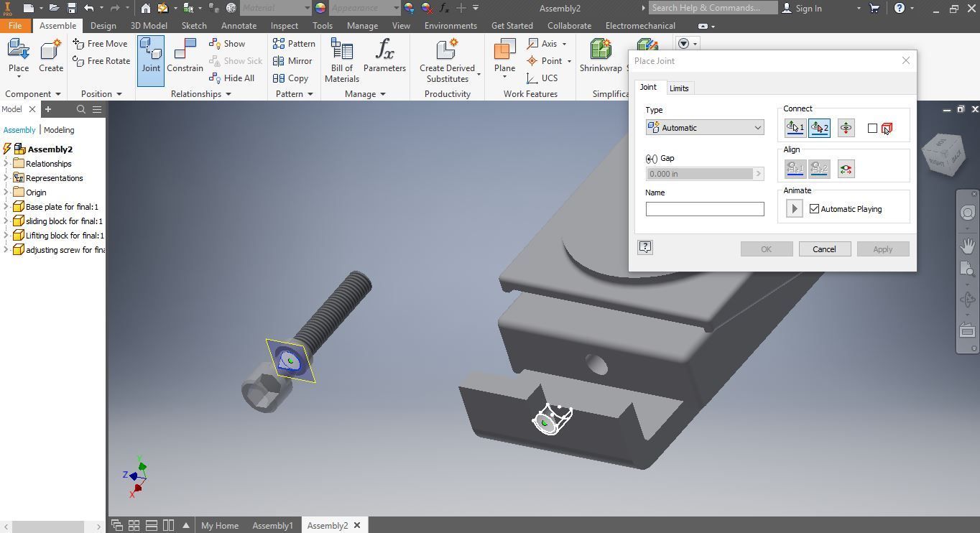Open the 3D Model ribbon tab
The image size is (980, 533).
coord(149,25)
